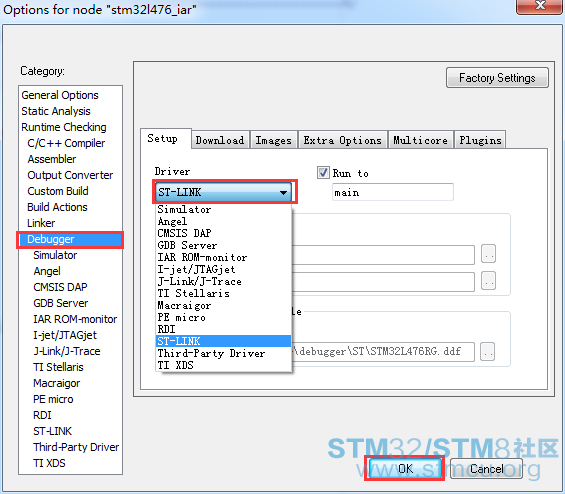Select Macraigor in Category list

(57, 383)
